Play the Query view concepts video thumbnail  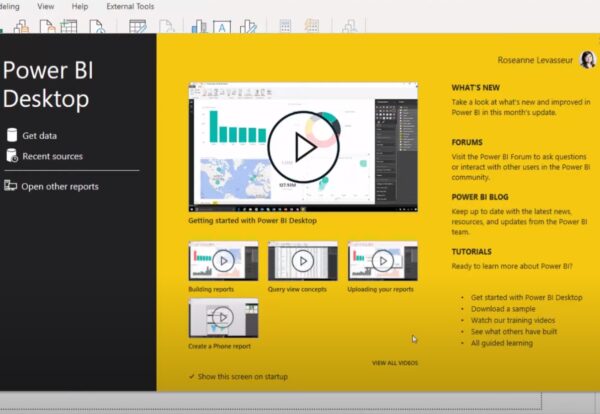pos(303,261)
